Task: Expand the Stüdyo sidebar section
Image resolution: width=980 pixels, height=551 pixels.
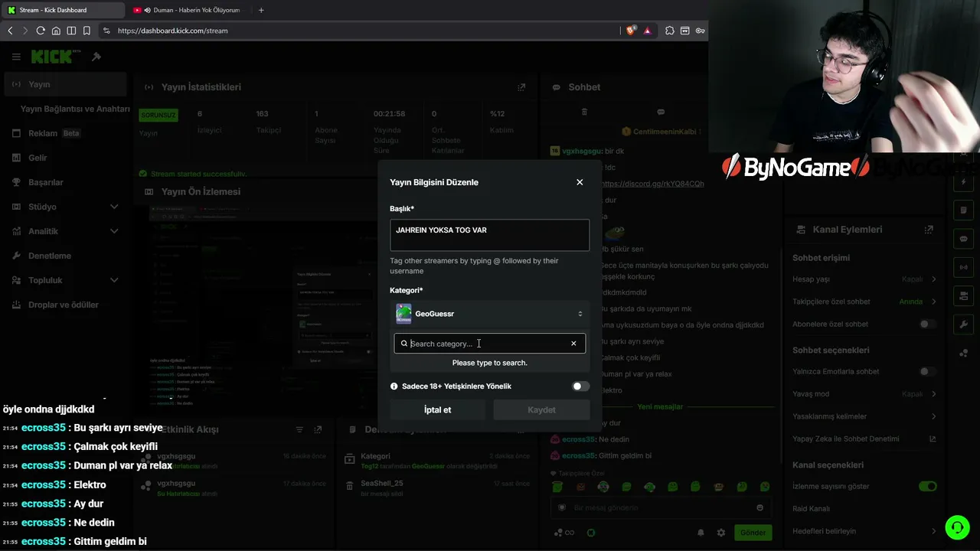Action: 114,207
